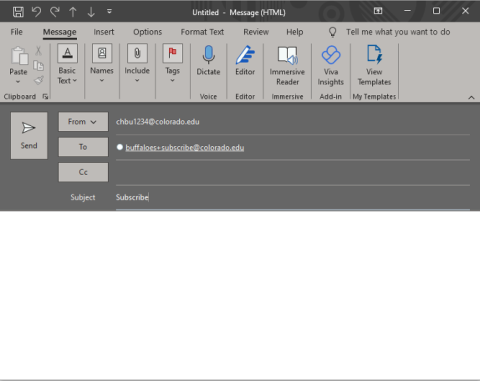Viewport: 480px width, 381px height.
Task: Click the Cc button
Action: pyautogui.click(x=83, y=172)
